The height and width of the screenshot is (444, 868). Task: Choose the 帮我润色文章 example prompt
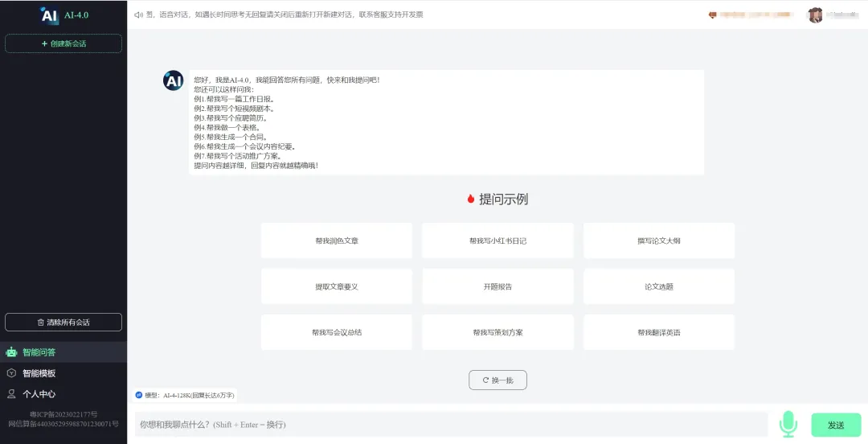337,240
